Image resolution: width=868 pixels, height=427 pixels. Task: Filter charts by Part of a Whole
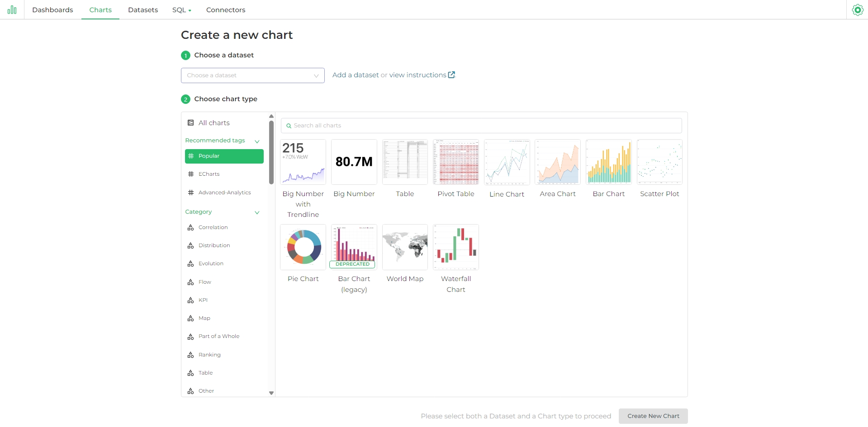224,336
